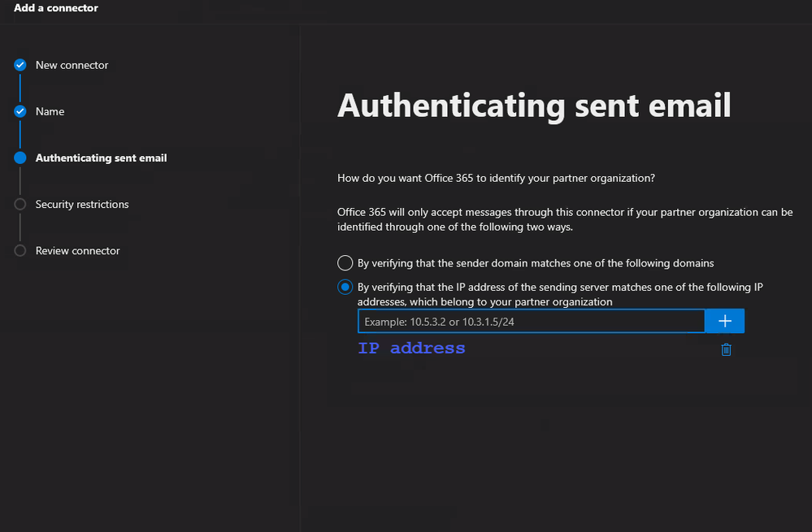Select the sender domain matching radio option
Screen dimensions: 812x532
tap(345, 263)
